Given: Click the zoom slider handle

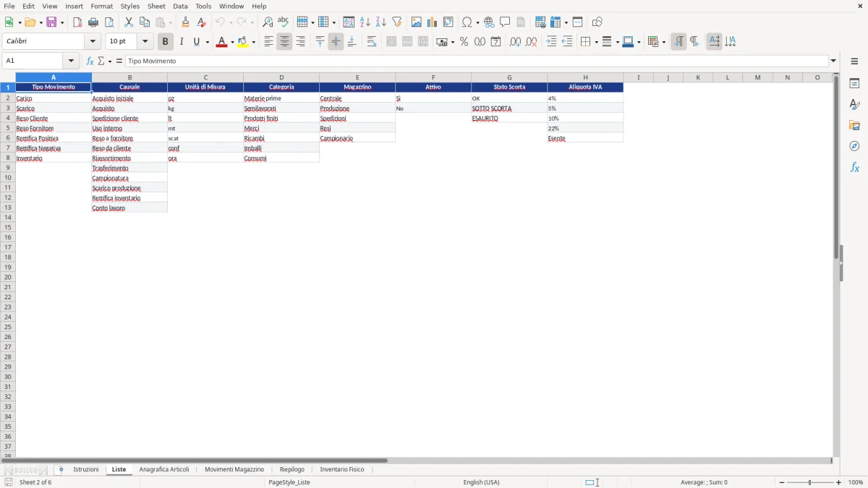Looking at the screenshot, I should [x=810, y=482].
